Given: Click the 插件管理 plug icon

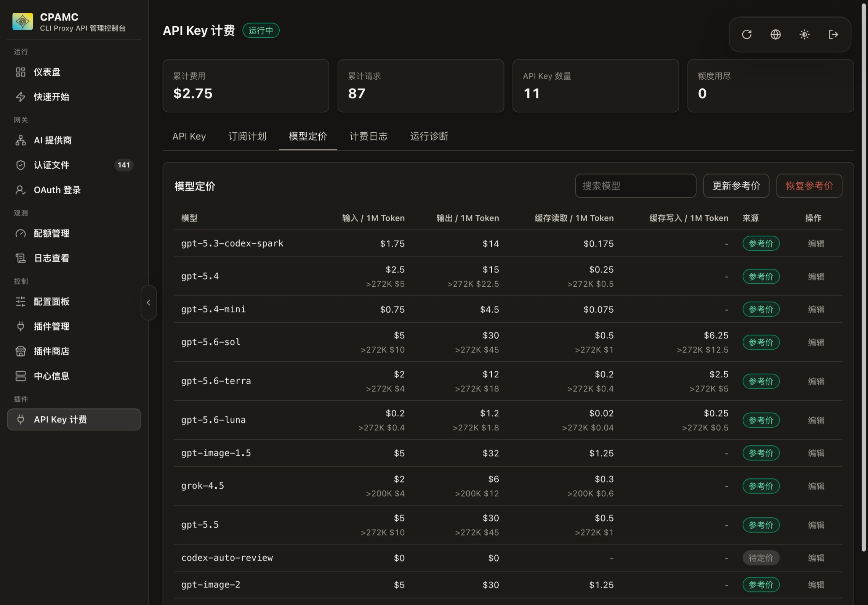Looking at the screenshot, I should tap(21, 326).
